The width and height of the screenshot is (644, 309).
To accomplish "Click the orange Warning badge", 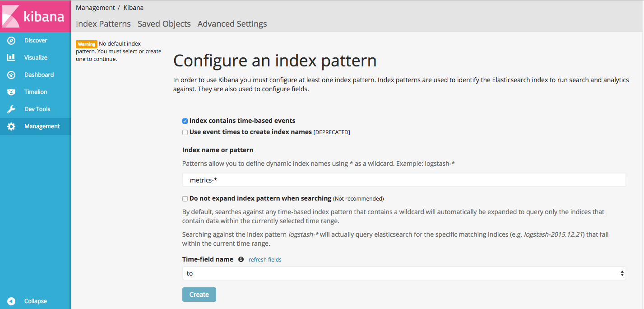I will pyautogui.click(x=86, y=44).
